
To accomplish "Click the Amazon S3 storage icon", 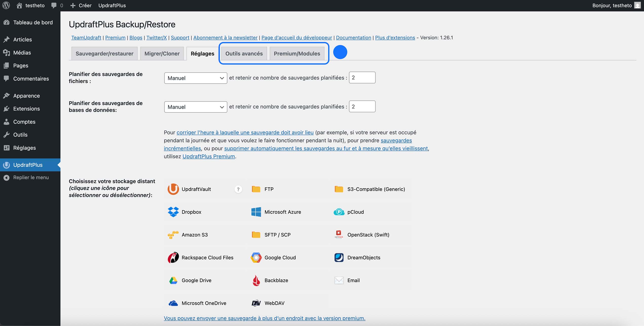I will 173,235.
